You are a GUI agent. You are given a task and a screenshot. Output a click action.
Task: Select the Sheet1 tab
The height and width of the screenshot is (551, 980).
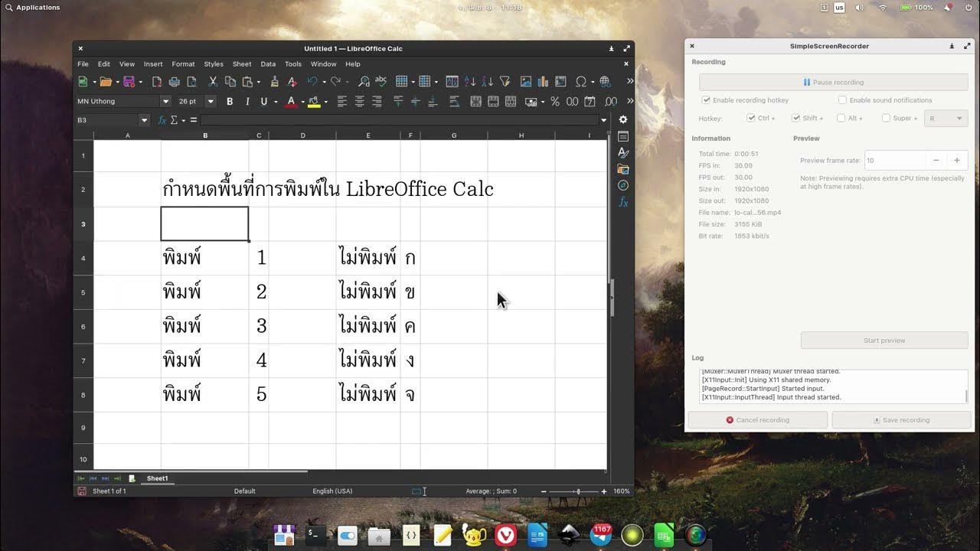point(157,478)
